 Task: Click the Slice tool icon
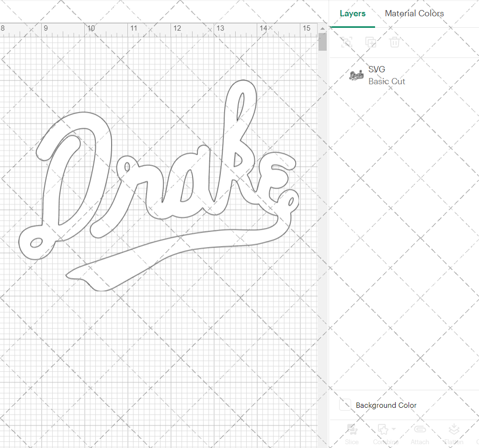pyautogui.click(x=352, y=429)
